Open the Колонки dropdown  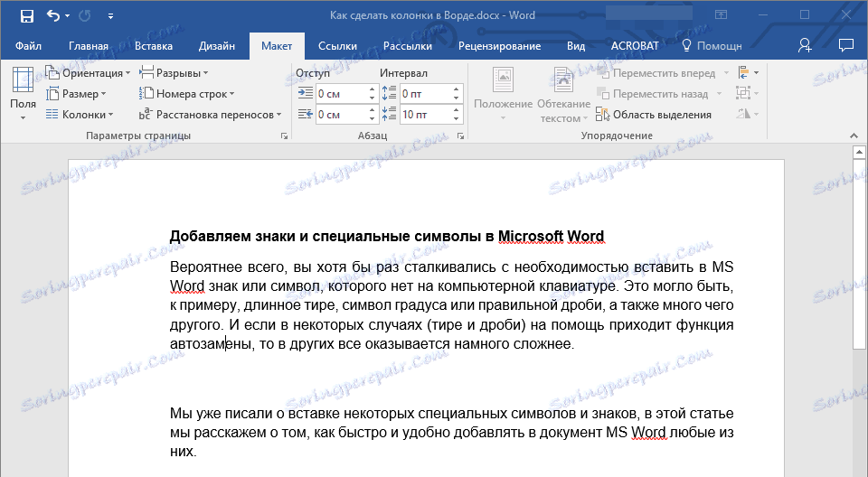[x=80, y=115]
